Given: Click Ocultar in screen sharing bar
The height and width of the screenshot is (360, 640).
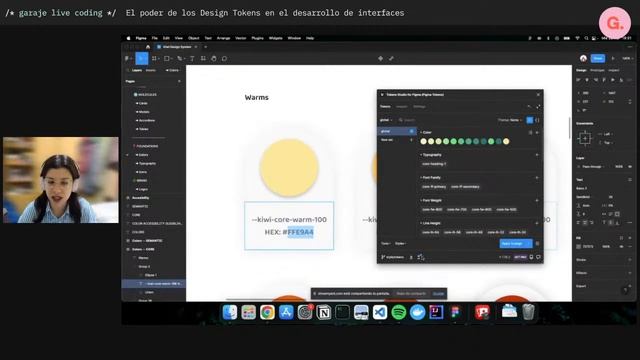Looking at the screenshot, I should pos(438,293).
